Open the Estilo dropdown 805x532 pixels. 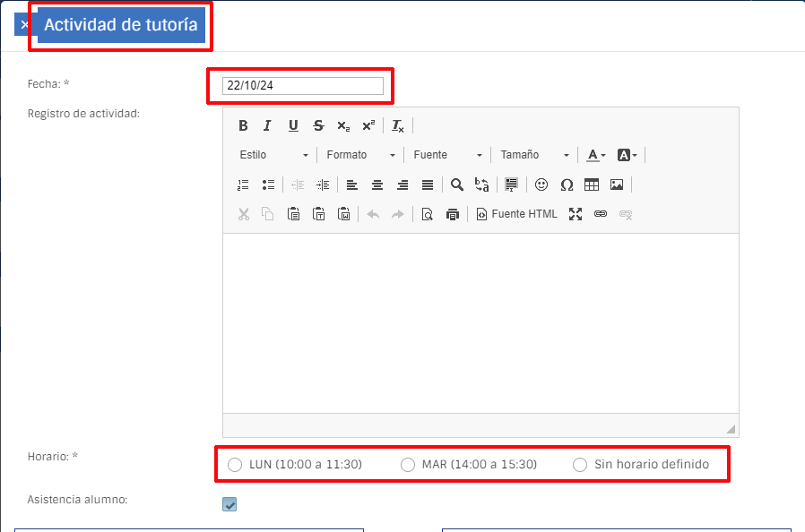(x=273, y=155)
